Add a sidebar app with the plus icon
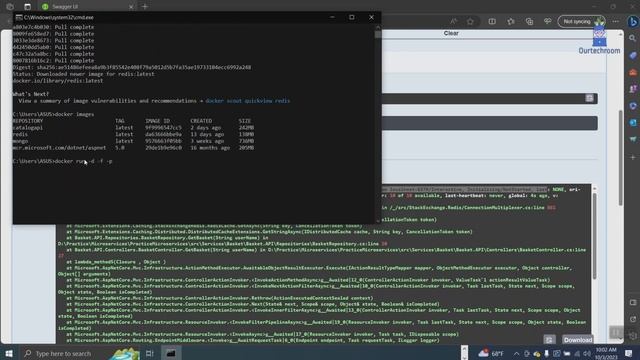 633,157
